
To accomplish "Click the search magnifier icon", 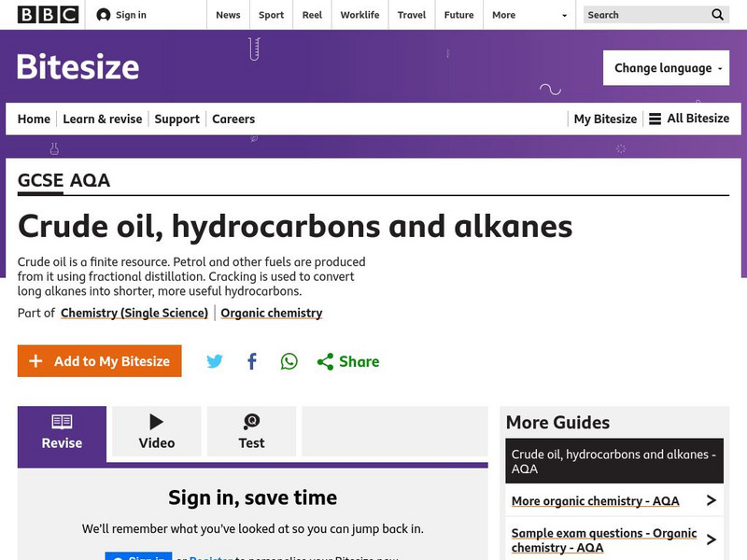I will coord(717,15).
